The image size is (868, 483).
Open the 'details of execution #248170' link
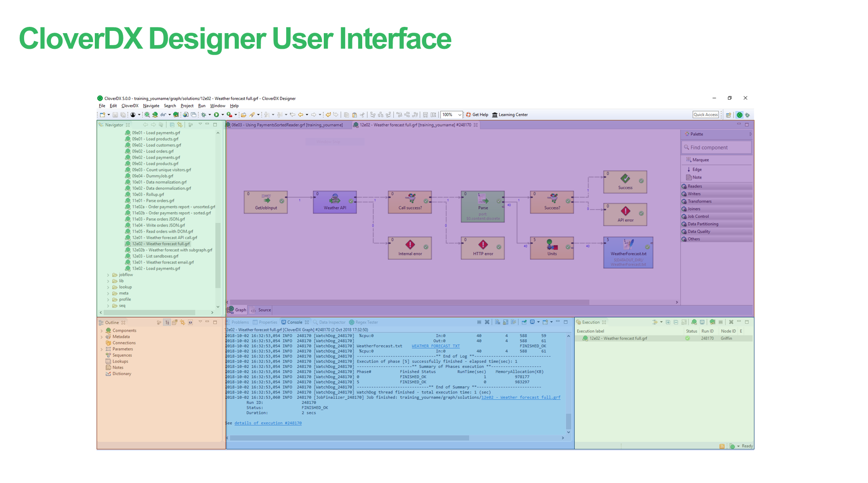coord(267,423)
